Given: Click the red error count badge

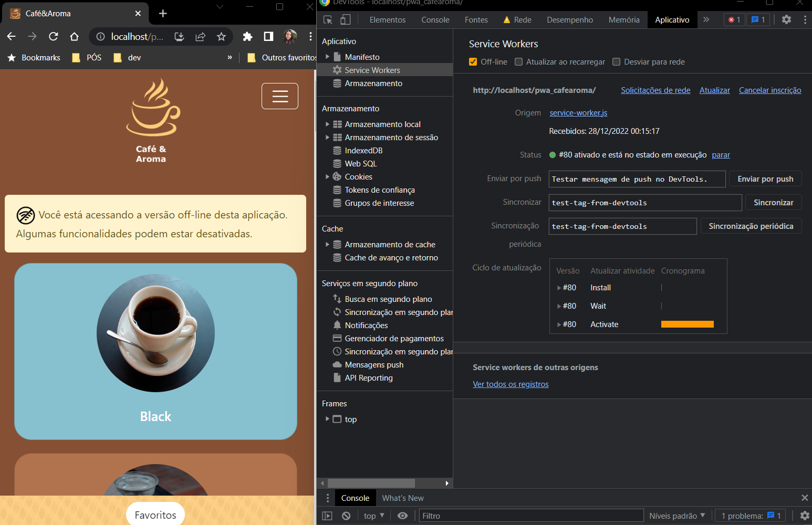Looking at the screenshot, I should pyautogui.click(x=734, y=19).
